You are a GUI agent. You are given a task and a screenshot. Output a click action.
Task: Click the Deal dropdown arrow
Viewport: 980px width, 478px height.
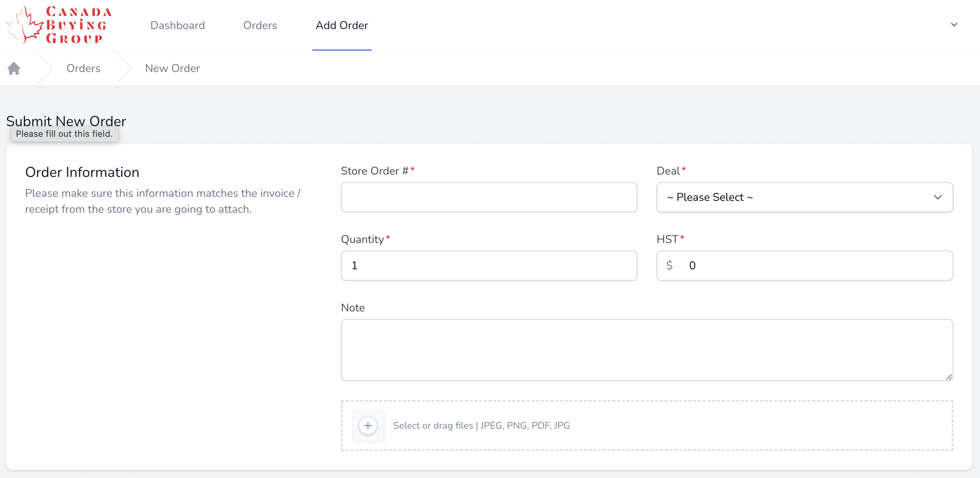[938, 197]
